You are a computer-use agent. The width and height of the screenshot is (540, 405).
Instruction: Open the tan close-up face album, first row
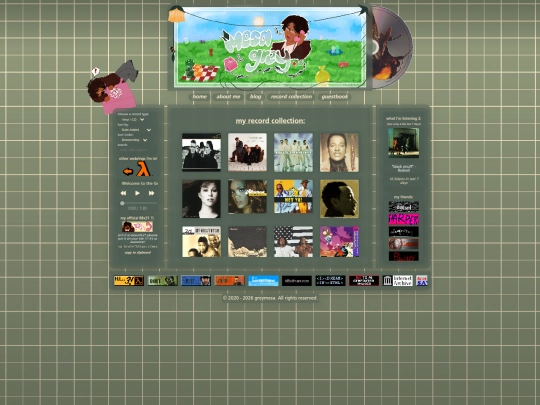(339, 152)
